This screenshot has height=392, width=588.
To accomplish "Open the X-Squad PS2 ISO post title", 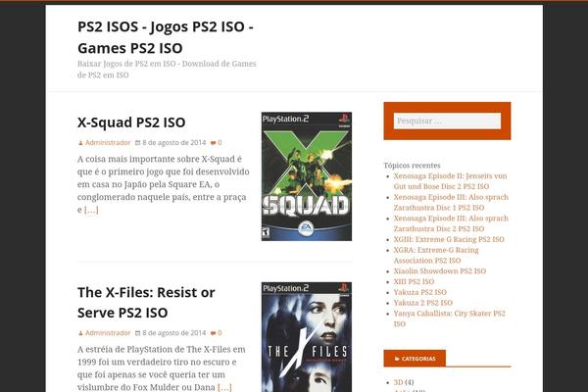I will coord(131,122).
